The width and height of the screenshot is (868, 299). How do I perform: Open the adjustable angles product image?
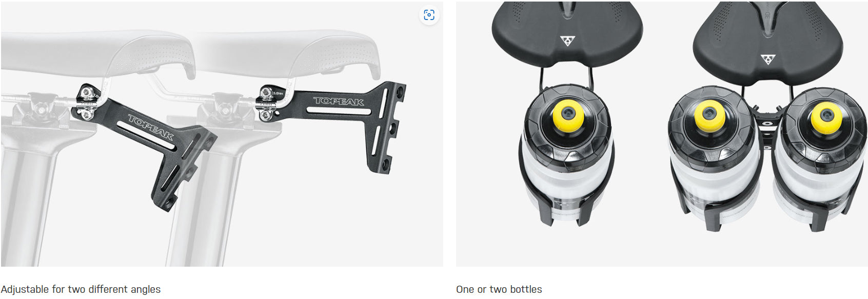[222, 134]
